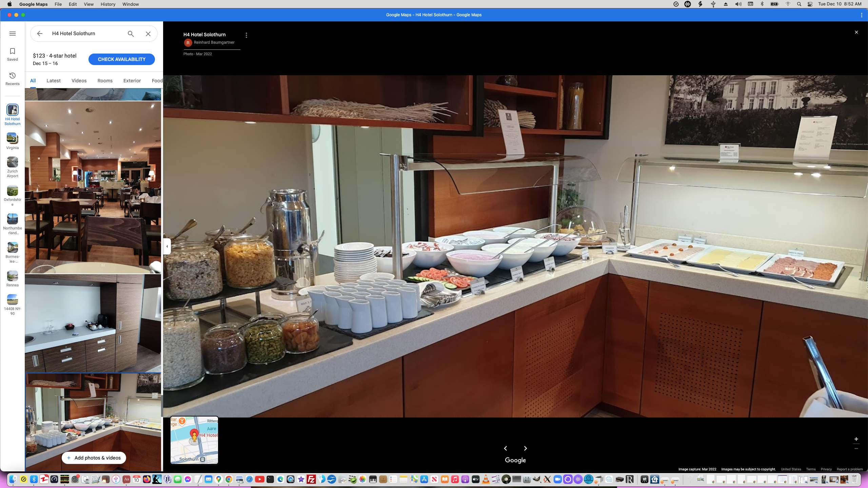Open the hamburger main menu
Viewport: 868px width, 488px height.
pos(13,34)
